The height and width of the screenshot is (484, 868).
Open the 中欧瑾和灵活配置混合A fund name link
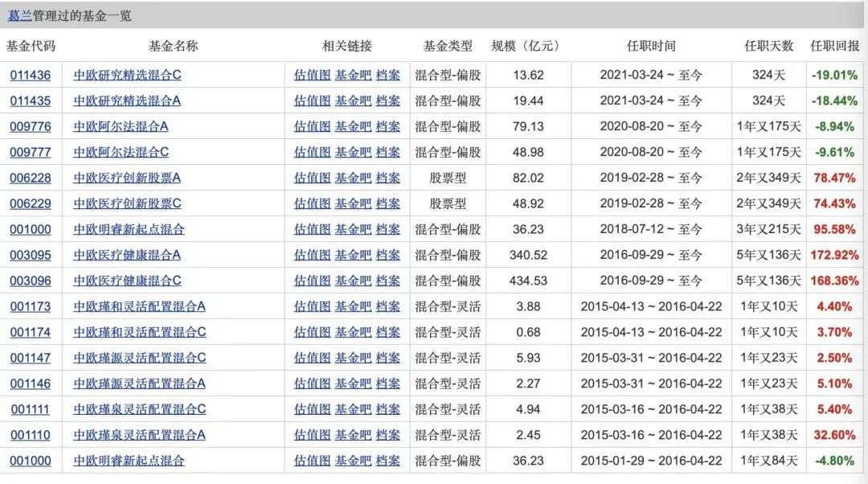click(x=140, y=307)
